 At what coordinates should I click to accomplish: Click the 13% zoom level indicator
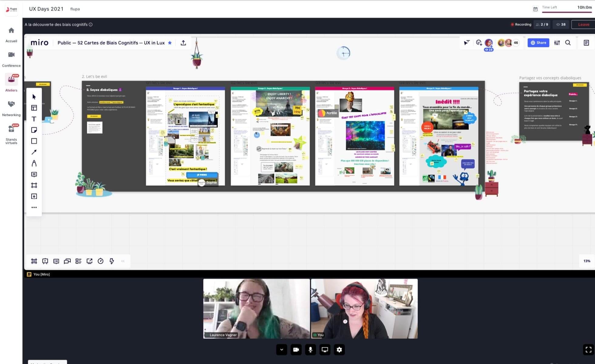pos(586,261)
